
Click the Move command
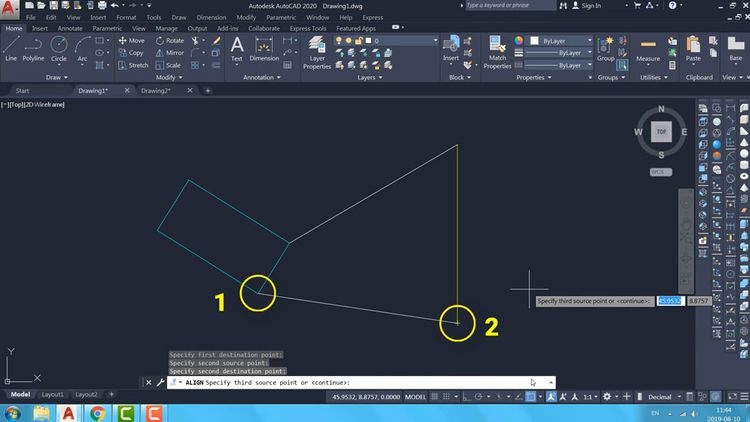point(132,41)
